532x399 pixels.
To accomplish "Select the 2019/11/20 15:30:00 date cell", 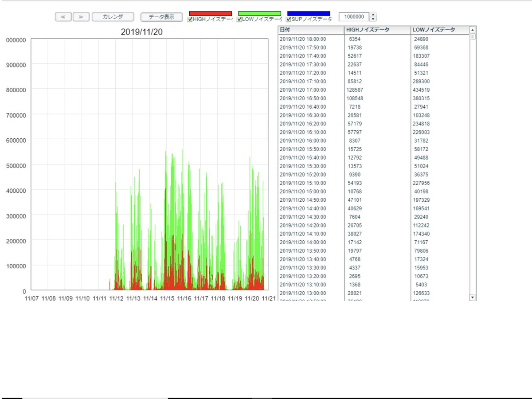I will pos(303,166).
